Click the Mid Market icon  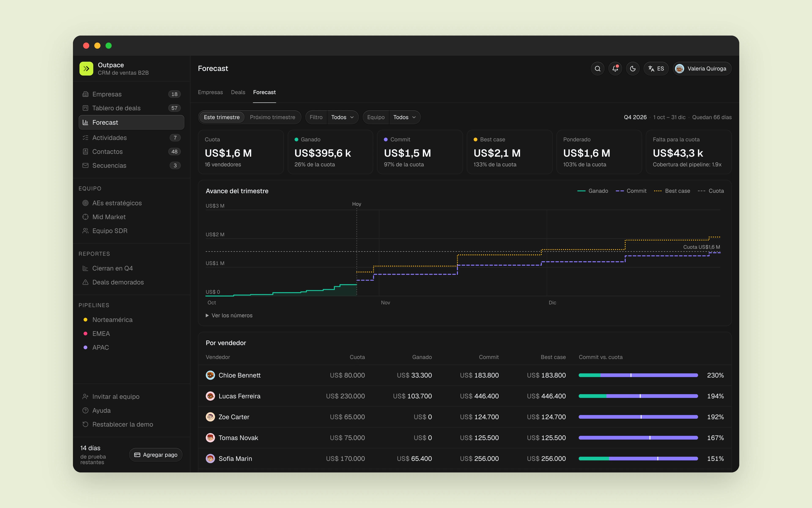pyautogui.click(x=86, y=217)
